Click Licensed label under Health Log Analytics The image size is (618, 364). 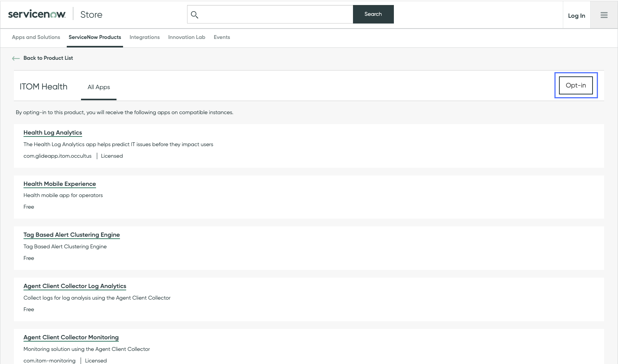click(112, 156)
